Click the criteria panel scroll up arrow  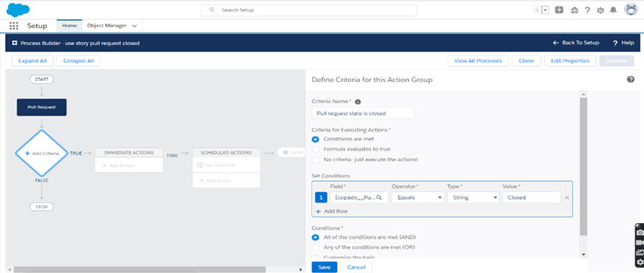pyautogui.click(x=584, y=94)
